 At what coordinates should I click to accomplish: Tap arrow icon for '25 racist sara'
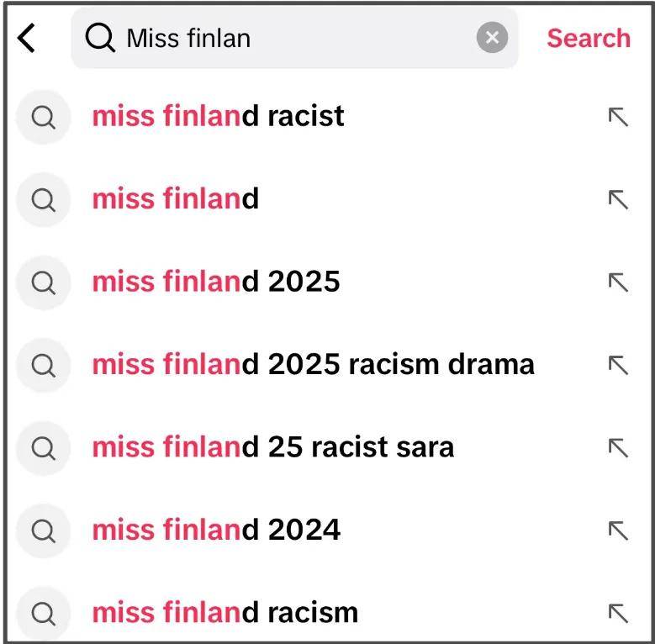618,447
